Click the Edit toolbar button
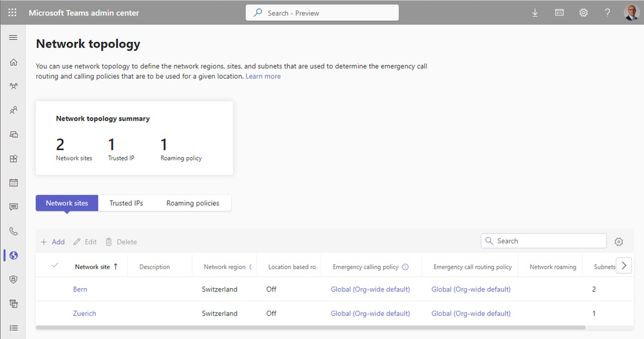644x339 pixels. click(85, 242)
